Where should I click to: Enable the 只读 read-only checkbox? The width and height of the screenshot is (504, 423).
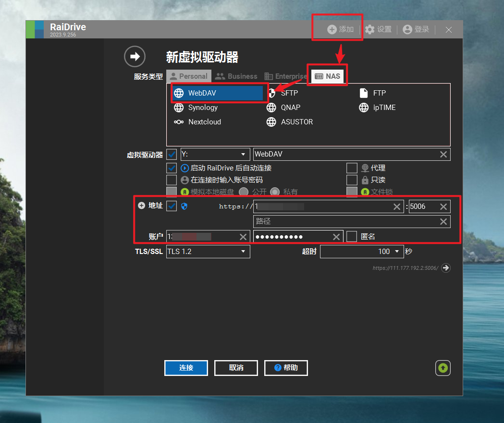pos(352,180)
